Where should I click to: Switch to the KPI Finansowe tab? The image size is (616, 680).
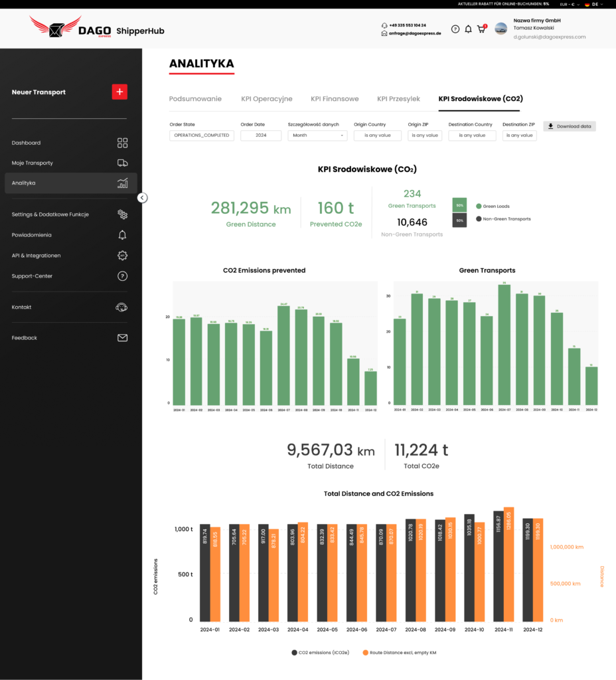(335, 99)
